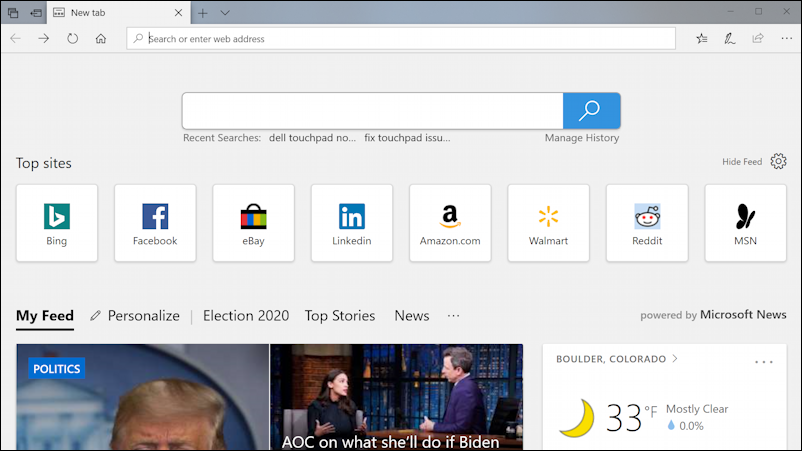This screenshot has height=451, width=802.
Task: Click the 33°F temperature reading
Action: coord(631,417)
